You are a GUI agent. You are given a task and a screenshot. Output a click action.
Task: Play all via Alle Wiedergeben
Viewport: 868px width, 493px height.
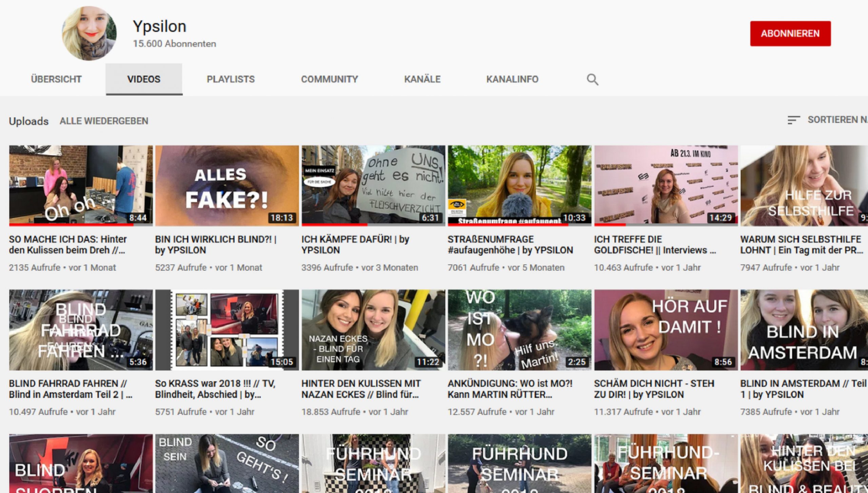[104, 121]
